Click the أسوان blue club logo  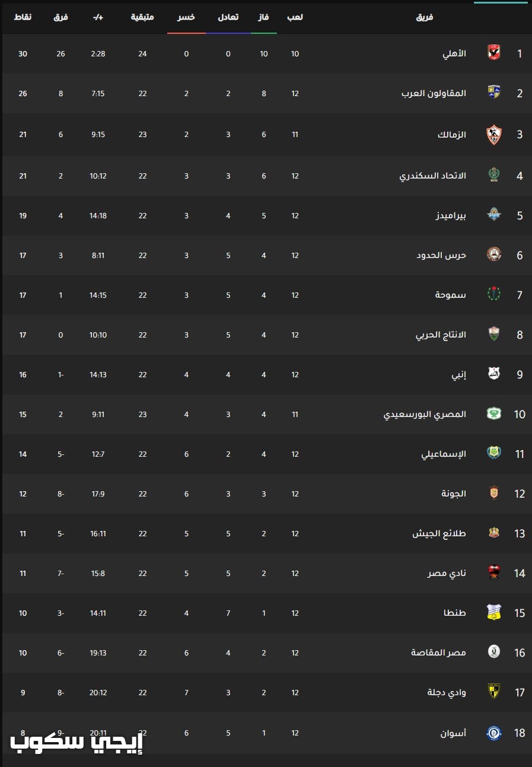coord(493,733)
